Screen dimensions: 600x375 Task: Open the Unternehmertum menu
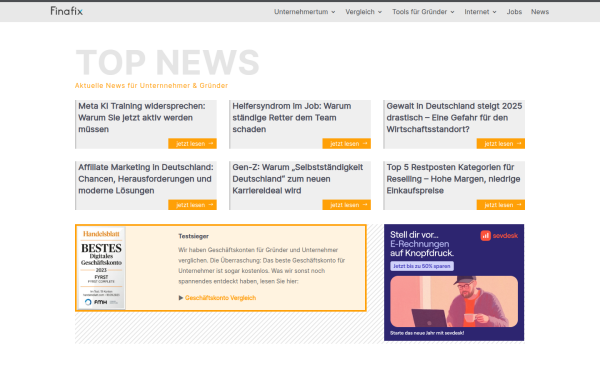point(305,12)
